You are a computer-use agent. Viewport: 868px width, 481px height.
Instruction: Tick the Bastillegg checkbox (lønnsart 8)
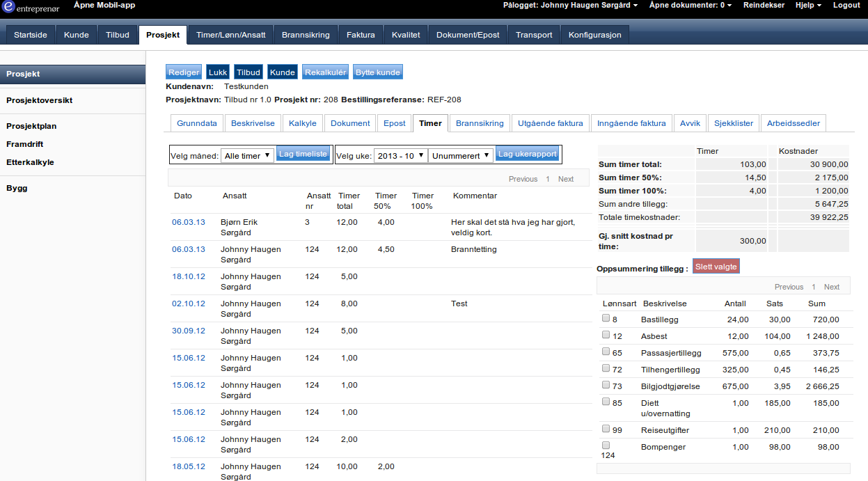click(x=606, y=318)
